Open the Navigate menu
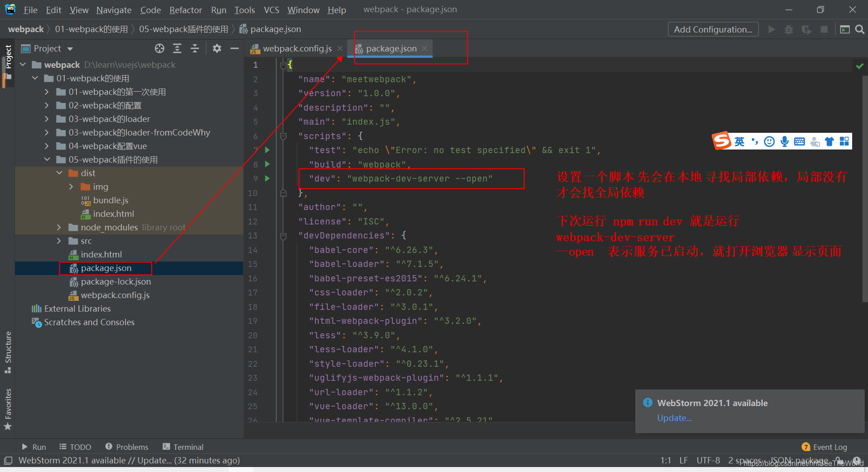The width and height of the screenshot is (868, 472). click(114, 9)
